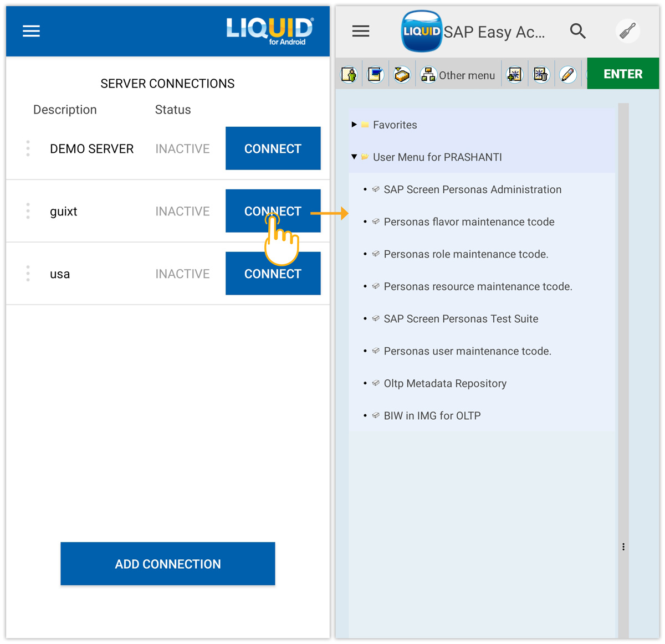
Task: Click the three-dot handle on the scrollbar
Action: point(623,547)
